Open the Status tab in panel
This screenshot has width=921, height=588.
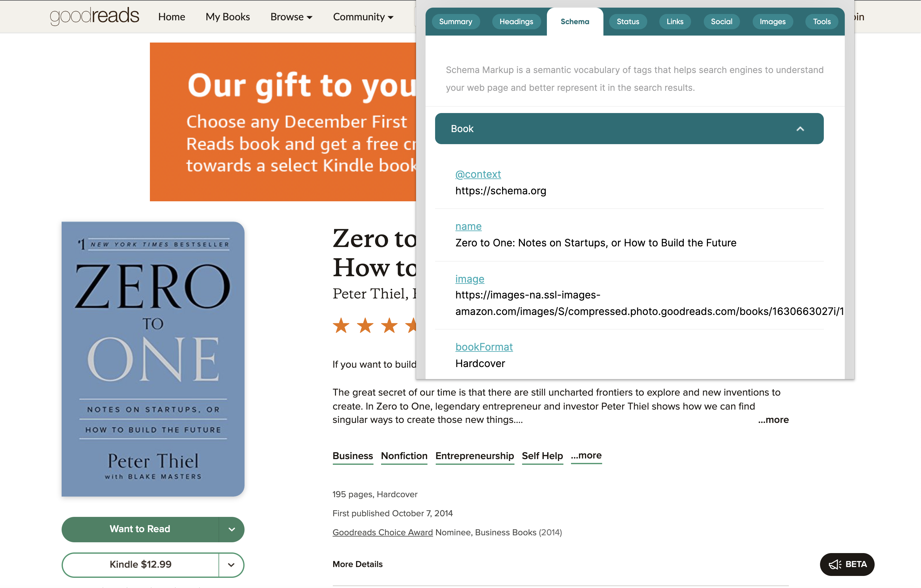pos(627,22)
